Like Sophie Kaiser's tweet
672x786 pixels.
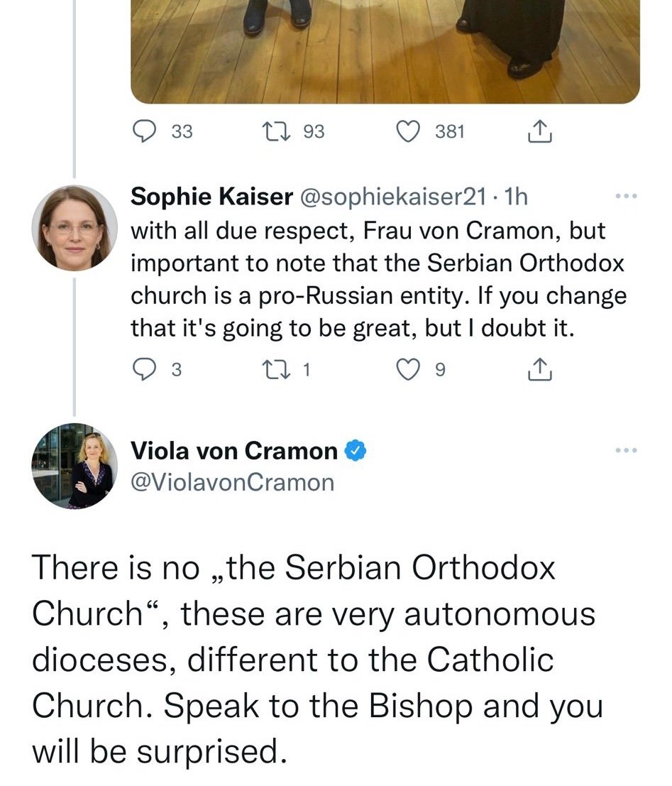(408, 370)
